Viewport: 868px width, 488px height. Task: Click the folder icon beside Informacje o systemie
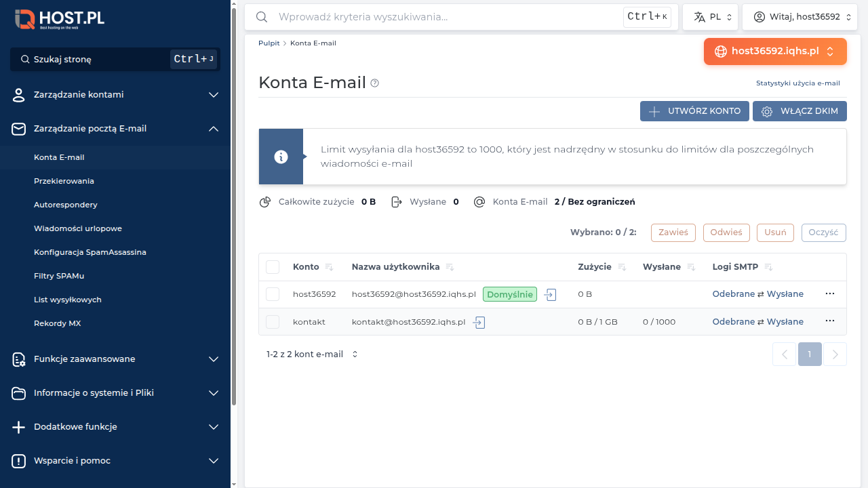pos(19,393)
